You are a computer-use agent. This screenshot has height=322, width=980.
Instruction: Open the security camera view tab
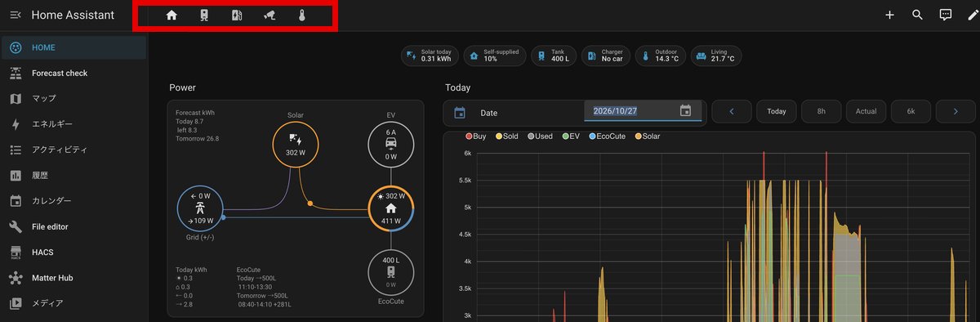tap(269, 15)
